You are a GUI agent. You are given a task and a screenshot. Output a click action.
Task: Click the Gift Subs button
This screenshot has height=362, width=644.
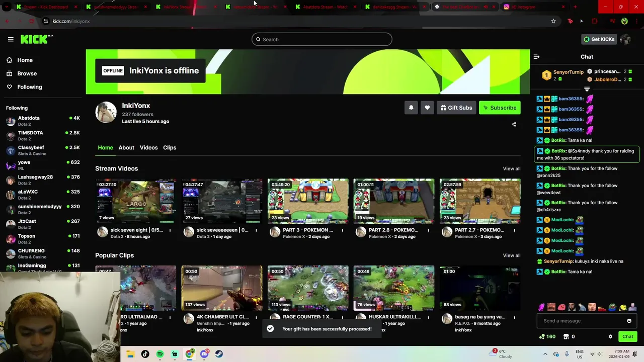pyautogui.click(x=456, y=108)
